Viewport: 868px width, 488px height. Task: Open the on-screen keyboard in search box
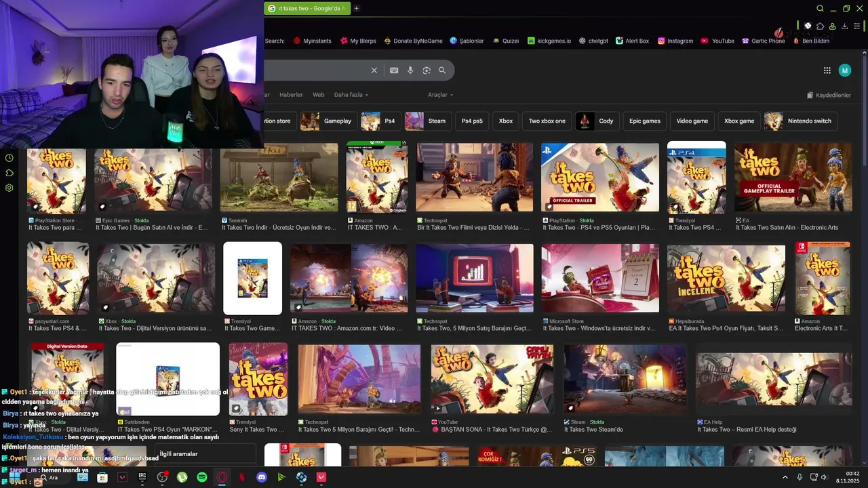(394, 70)
